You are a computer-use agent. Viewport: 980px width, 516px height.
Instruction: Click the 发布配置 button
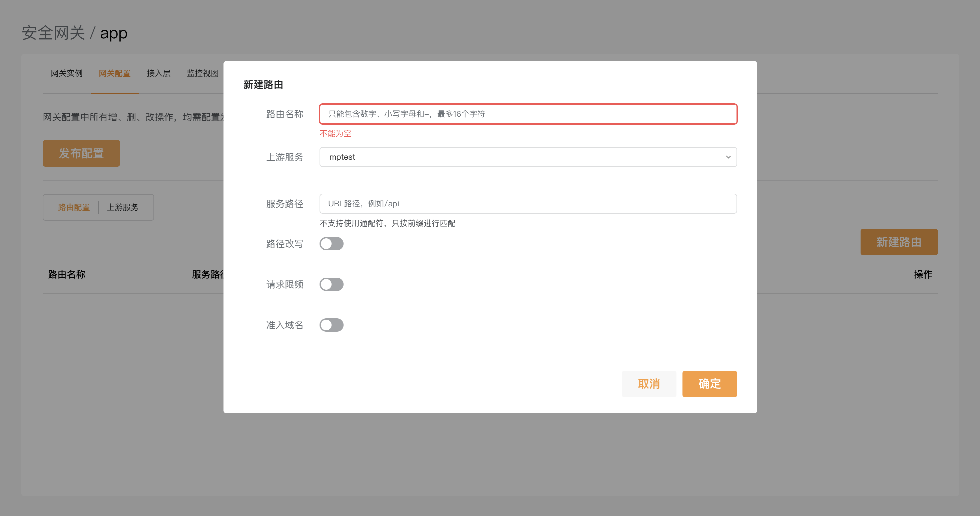pos(81,153)
